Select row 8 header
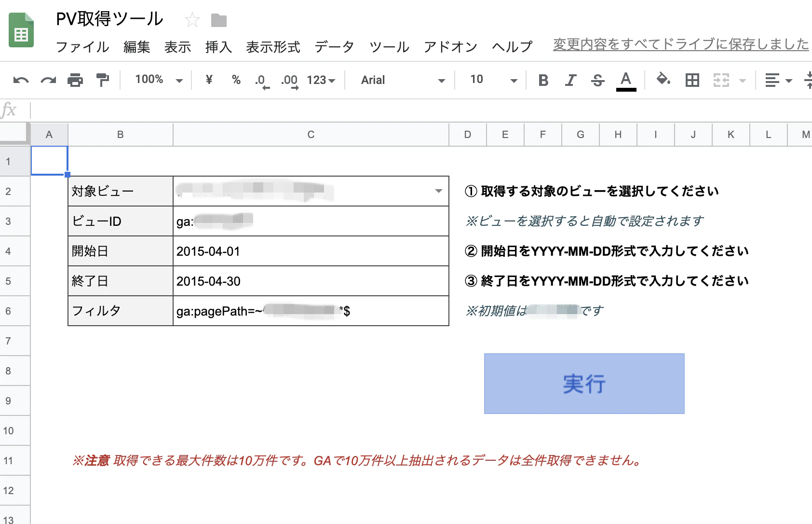The height and width of the screenshot is (524, 812). pos(15,371)
